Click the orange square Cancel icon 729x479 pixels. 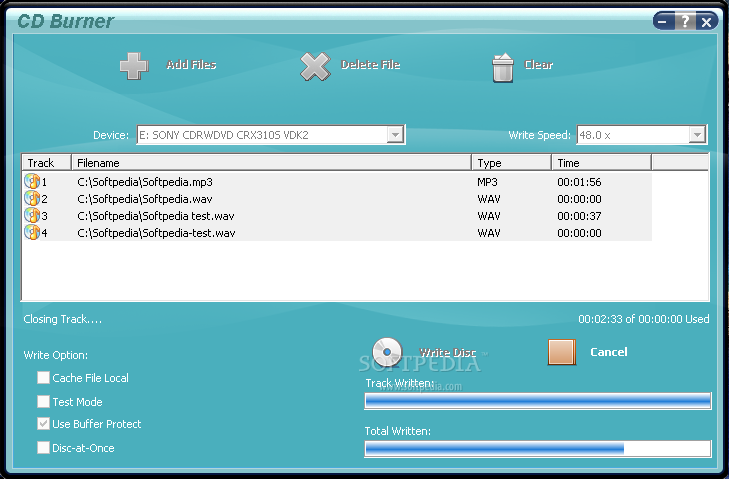tap(562, 352)
